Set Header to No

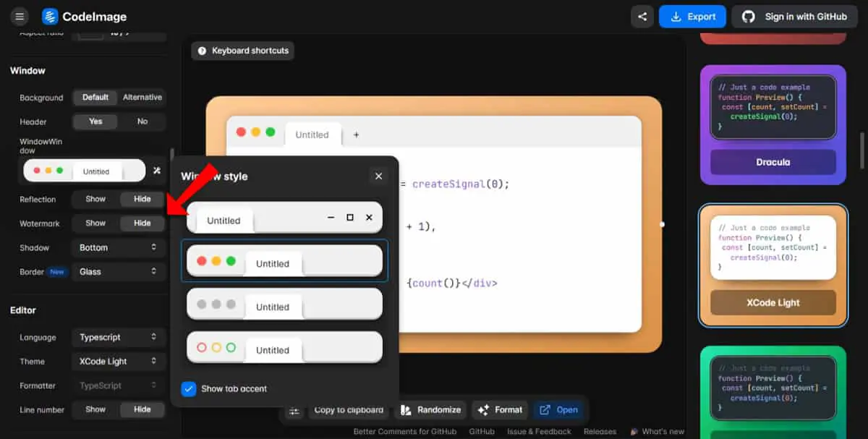point(142,122)
